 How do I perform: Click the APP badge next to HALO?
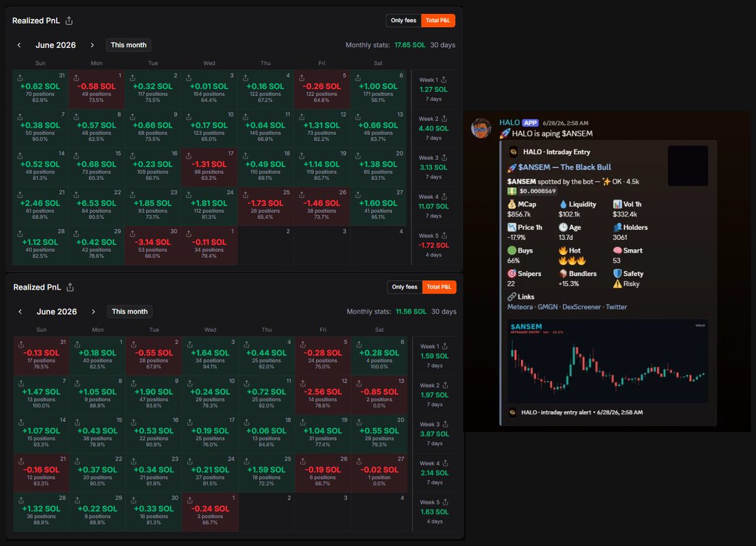[530, 123]
